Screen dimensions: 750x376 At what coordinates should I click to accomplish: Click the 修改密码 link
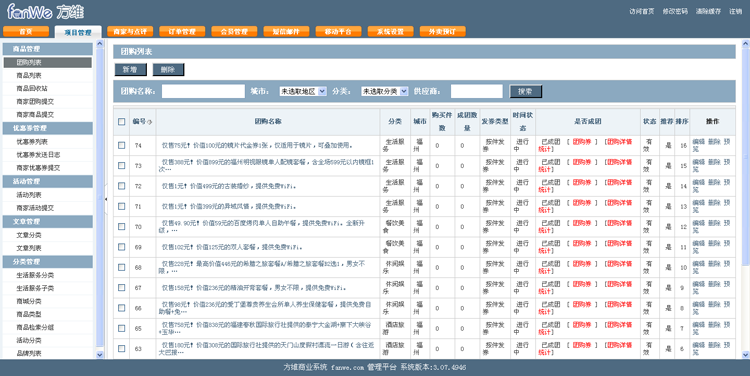675,11
